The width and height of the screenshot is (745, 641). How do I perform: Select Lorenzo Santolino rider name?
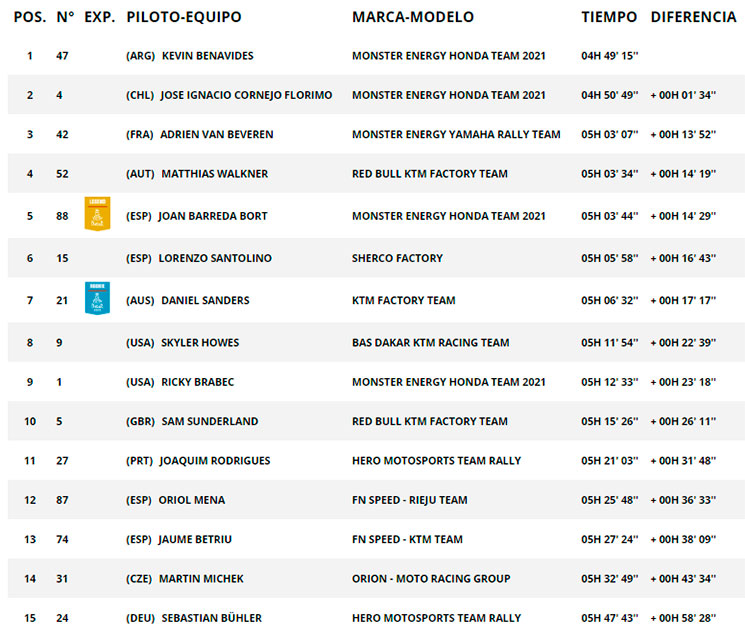point(215,258)
